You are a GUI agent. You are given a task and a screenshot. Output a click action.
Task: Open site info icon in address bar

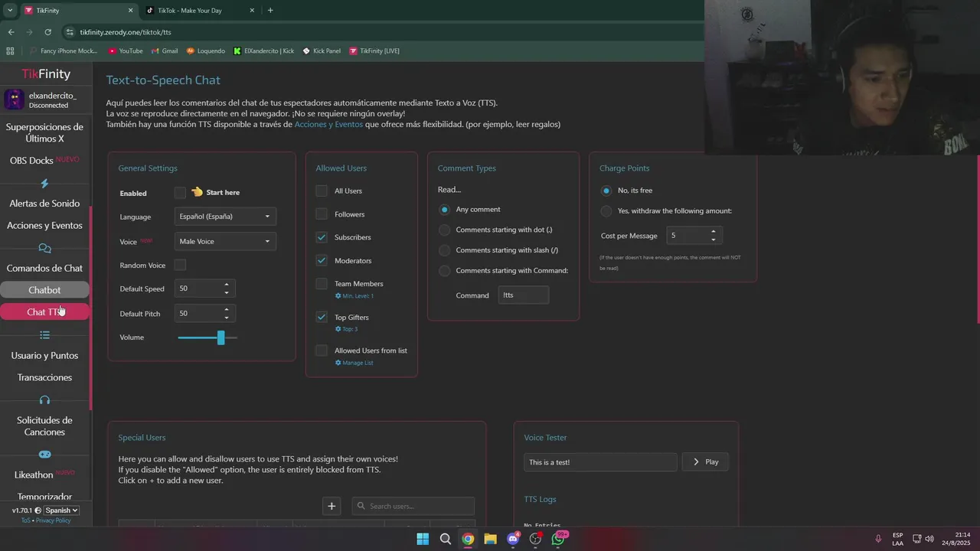point(70,32)
